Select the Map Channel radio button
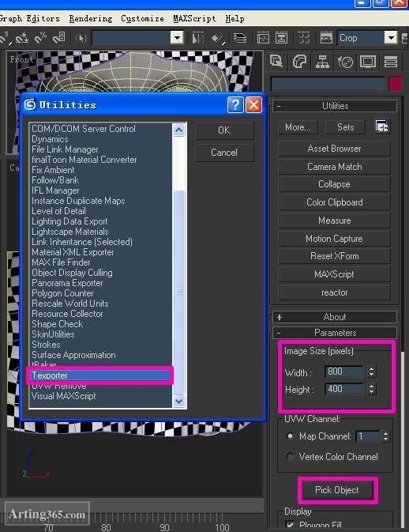The width and height of the screenshot is (409, 532). [x=290, y=436]
